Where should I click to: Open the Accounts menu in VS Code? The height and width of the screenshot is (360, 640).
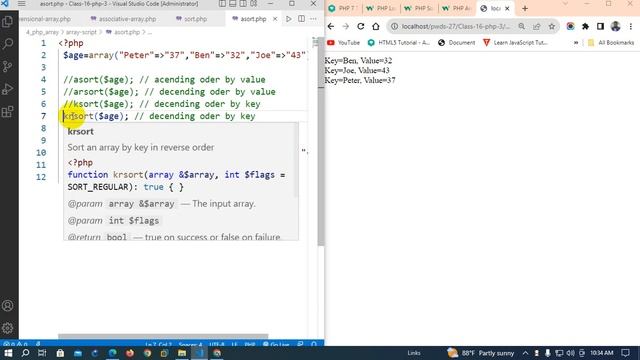click(x=7, y=305)
